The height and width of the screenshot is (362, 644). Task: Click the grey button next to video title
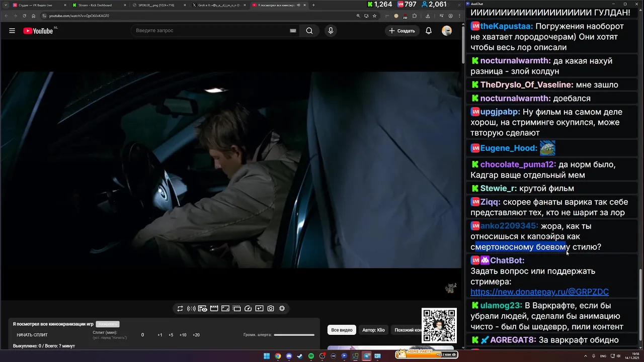pos(108,324)
